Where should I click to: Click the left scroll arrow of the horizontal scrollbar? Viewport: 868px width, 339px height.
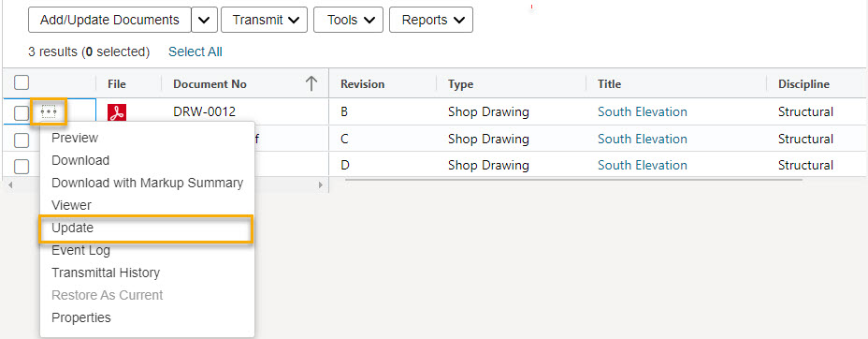[8, 185]
